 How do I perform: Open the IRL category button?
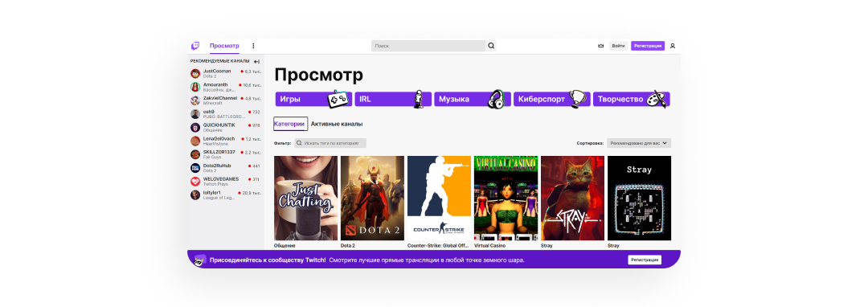[393, 100]
